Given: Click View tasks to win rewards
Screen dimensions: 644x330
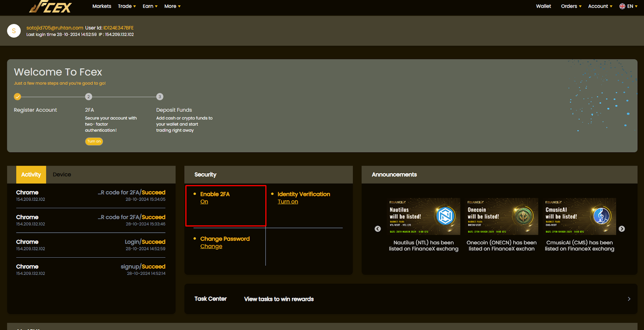Looking at the screenshot, I should [279, 299].
